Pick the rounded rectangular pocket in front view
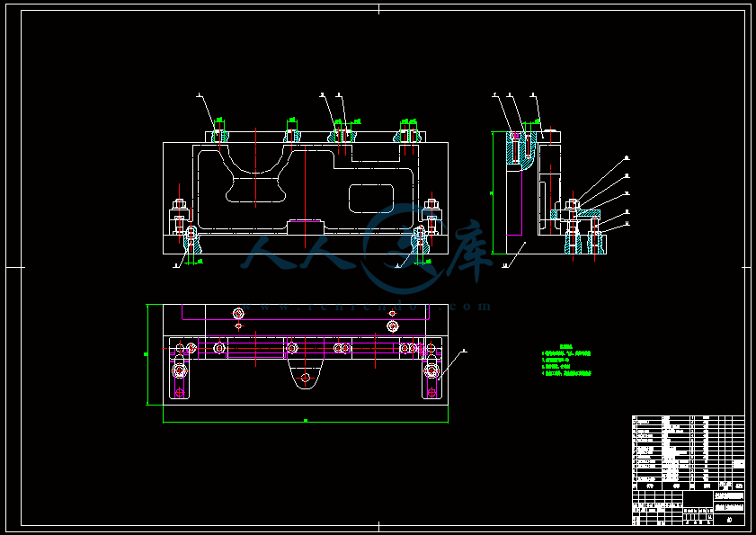This screenshot has height=535, width=756. 371,199
